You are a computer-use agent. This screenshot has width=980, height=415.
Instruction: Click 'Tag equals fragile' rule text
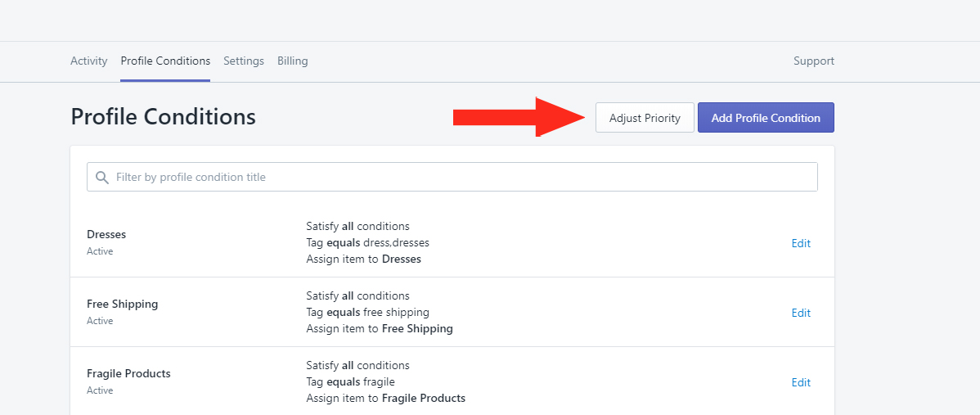(351, 381)
